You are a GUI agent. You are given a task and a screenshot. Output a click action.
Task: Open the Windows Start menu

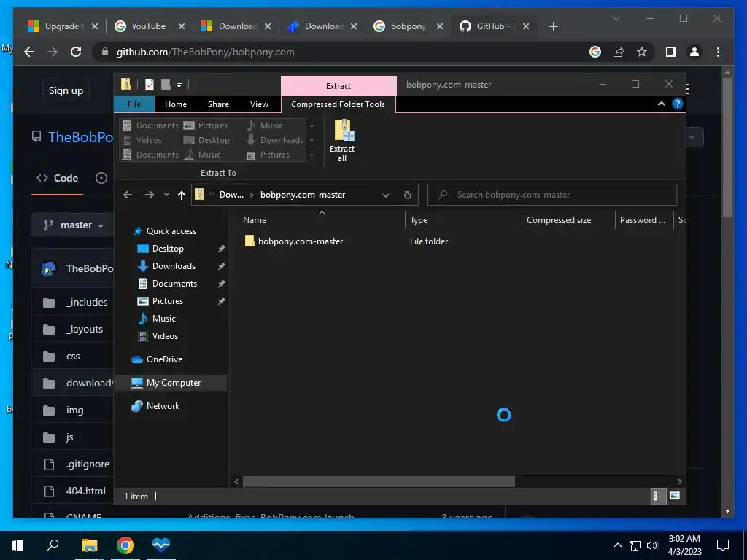[18, 545]
